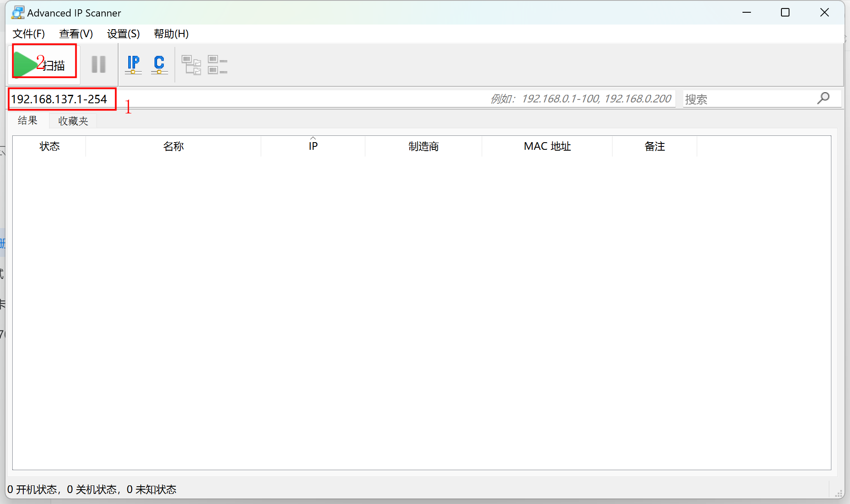Switch to the 结果 tab
The height and width of the screenshot is (504, 850).
coord(28,121)
